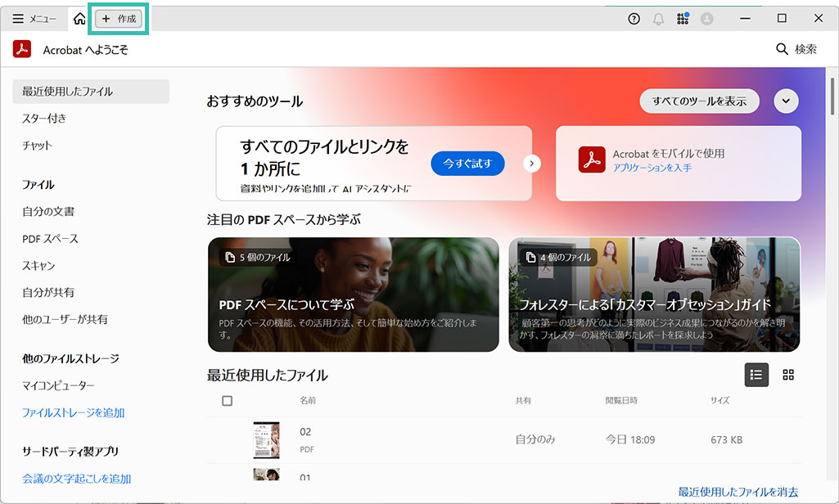This screenshot has height=504, width=839.
Task: Switch to grid thumbnail view
Action: click(788, 375)
